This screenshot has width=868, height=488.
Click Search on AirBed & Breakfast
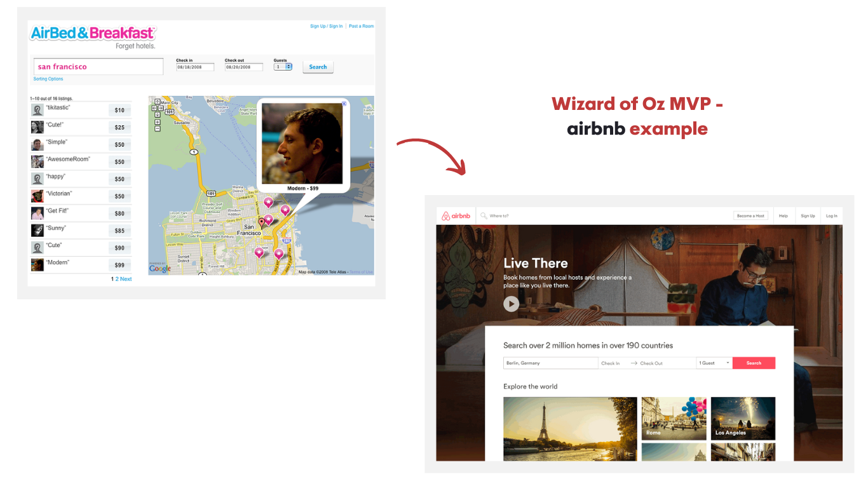tap(318, 67)
